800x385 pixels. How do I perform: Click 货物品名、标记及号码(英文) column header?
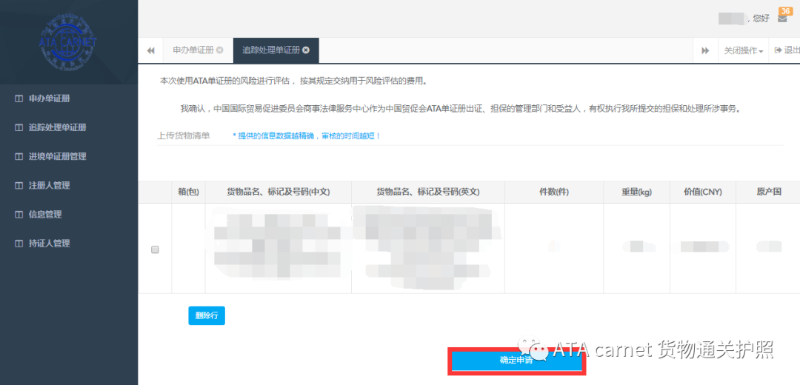tap(428, 192)
